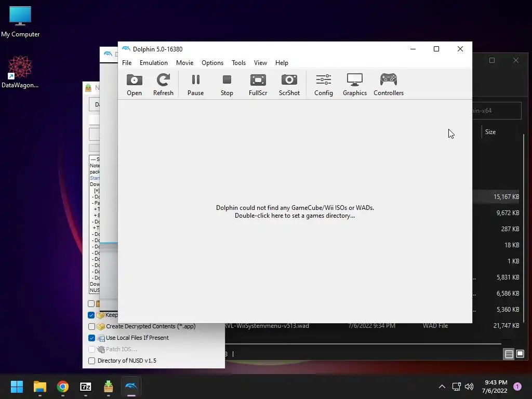532x399 pixels.
Task: Select the 9,672 KB file row
Action: point(496,213)
